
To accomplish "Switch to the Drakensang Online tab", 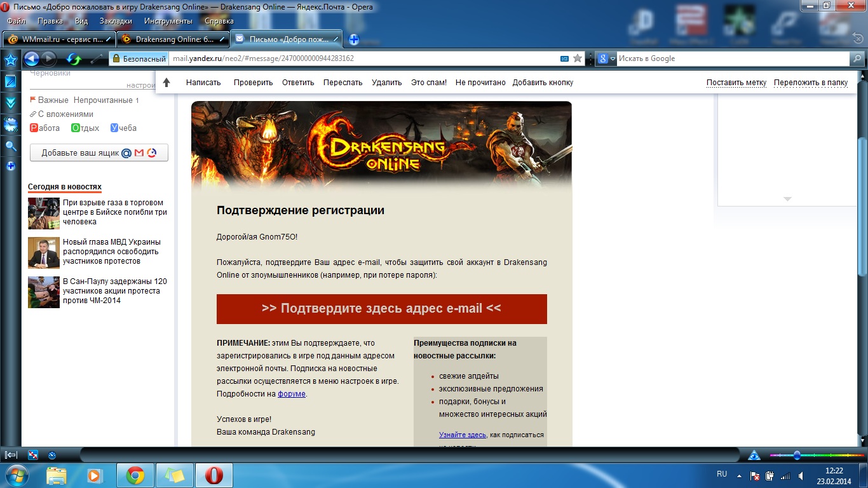I will (x=173, y=39).
